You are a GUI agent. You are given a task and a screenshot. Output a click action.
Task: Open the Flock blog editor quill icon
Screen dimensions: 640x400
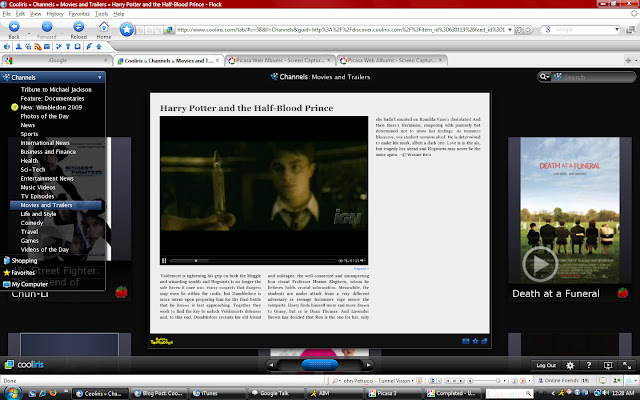point(89,47)
